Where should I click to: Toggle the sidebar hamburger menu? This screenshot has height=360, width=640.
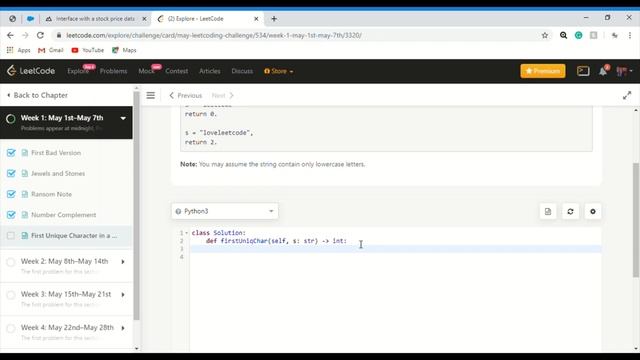151,96
